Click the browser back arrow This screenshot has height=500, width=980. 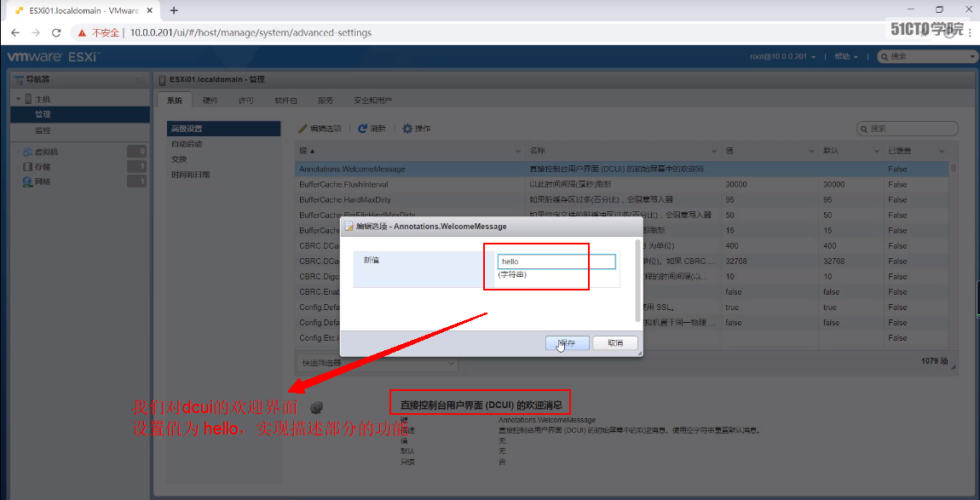pos(15,32)
